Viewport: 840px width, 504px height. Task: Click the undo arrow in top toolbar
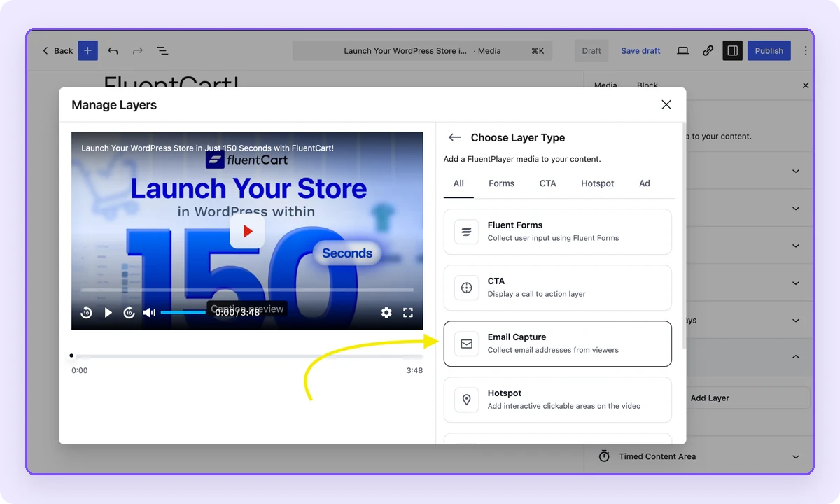(x=113, y=51)
